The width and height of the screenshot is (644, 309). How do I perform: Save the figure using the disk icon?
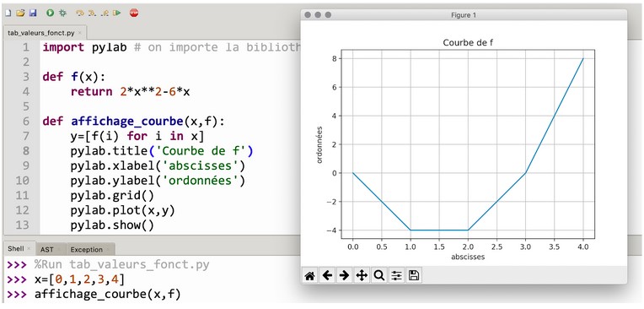414,276
